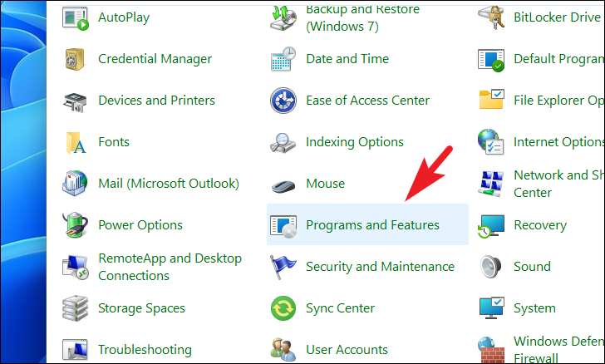
Task: Click the Backup and Restore icon
Action: coord(283,17)
